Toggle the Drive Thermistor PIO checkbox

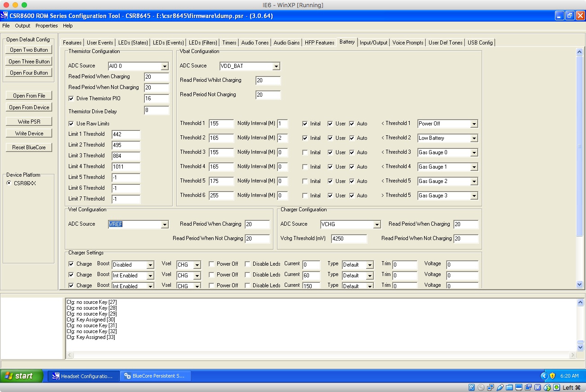[x=71, y=98]
